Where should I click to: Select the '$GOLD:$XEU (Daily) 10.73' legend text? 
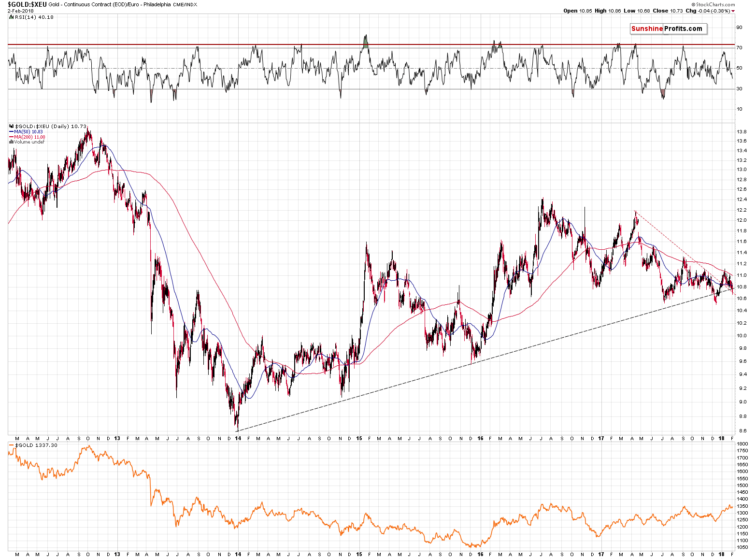tap(51, 126)
